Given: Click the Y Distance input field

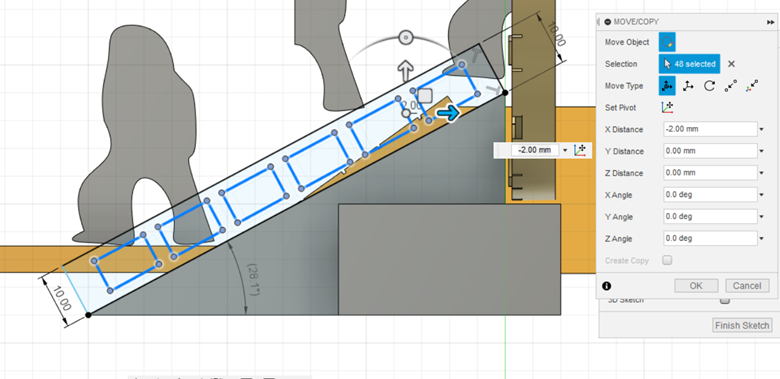Looking at the screenshot, I should pos(710,151).
